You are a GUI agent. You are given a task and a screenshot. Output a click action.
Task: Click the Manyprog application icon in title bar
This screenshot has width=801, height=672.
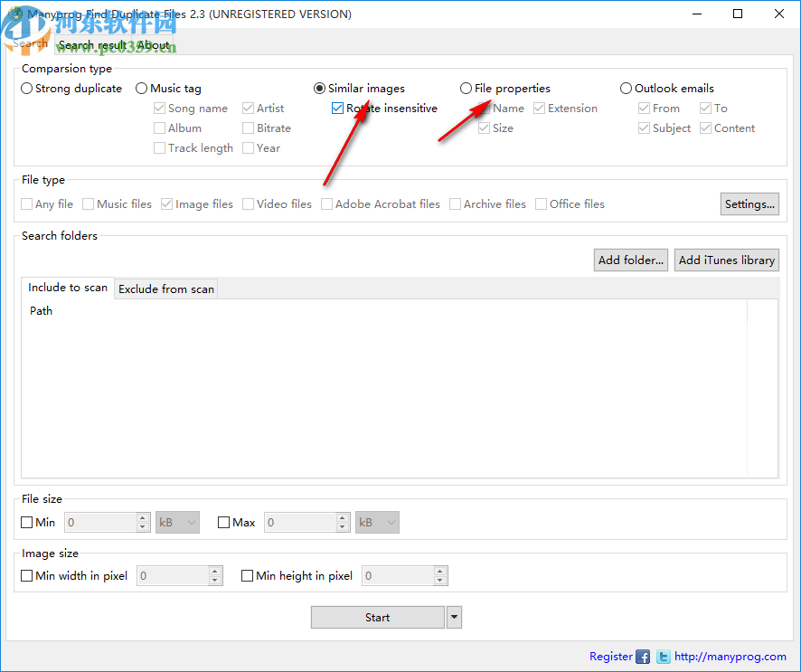click(x=17, y=14)
